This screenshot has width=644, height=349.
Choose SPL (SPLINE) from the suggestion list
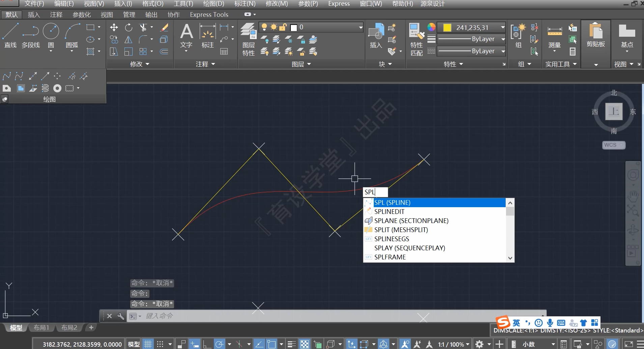coord(435,202)
